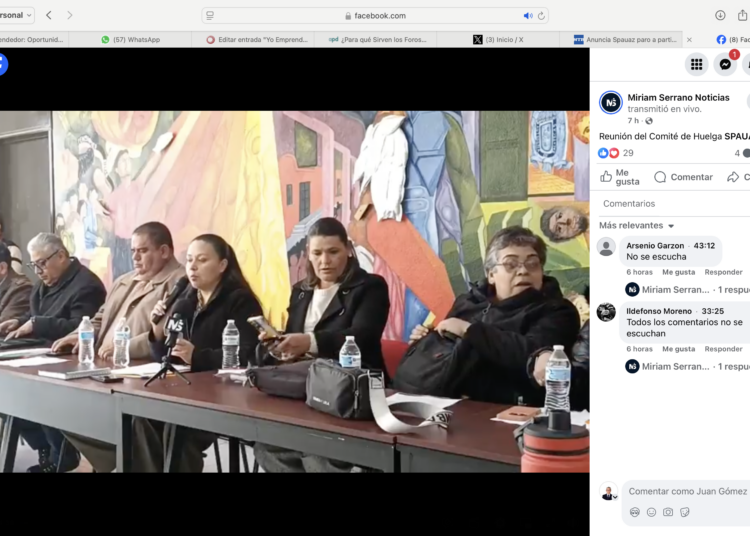This screenshot has height=536, width=750.
Task: Switch to the WhatsApp tab
Action: pos(130,40)
